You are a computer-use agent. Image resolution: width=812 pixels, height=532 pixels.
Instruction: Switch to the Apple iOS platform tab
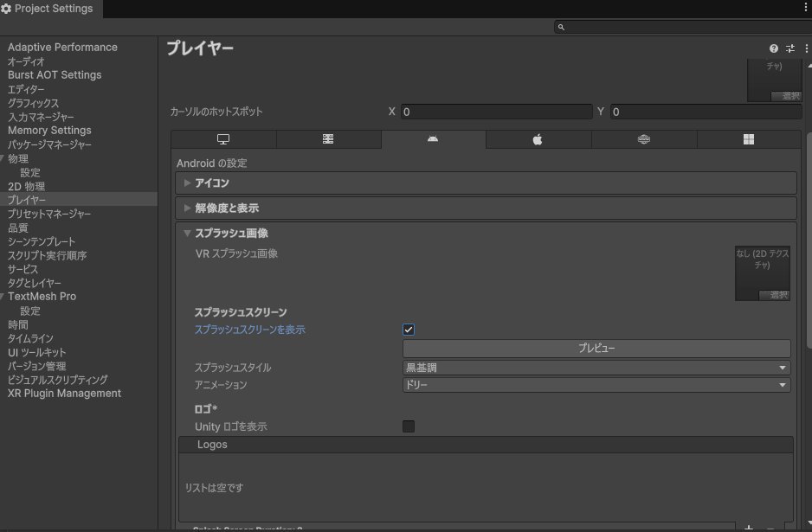click(538, 139)
